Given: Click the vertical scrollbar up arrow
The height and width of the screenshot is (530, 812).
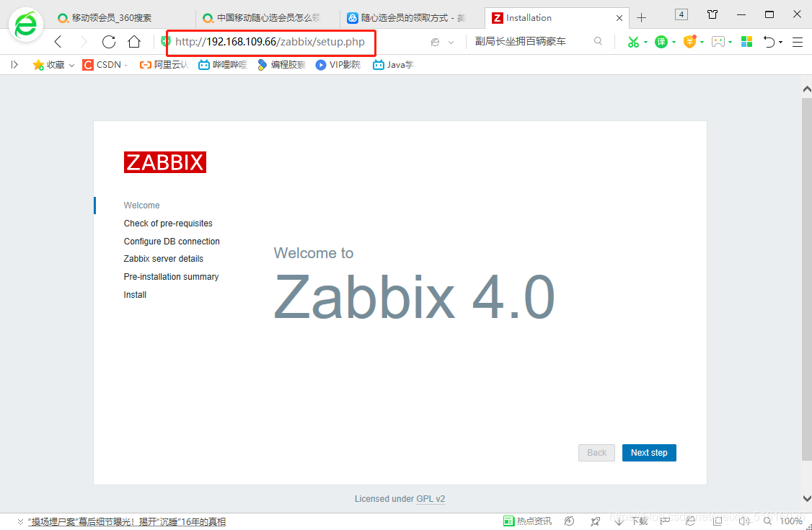Looking at the screenshot, I should coord(807,89).
